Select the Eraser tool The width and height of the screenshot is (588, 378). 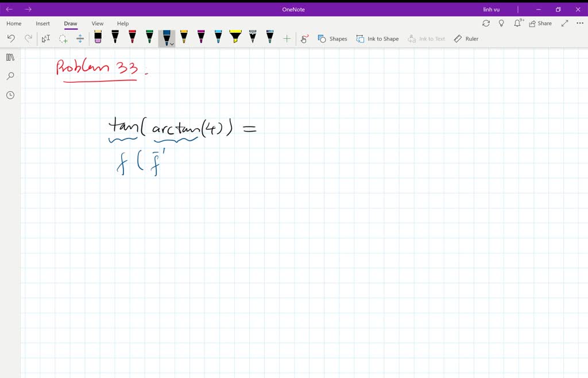pyautogui.click(x=98, y=38)
